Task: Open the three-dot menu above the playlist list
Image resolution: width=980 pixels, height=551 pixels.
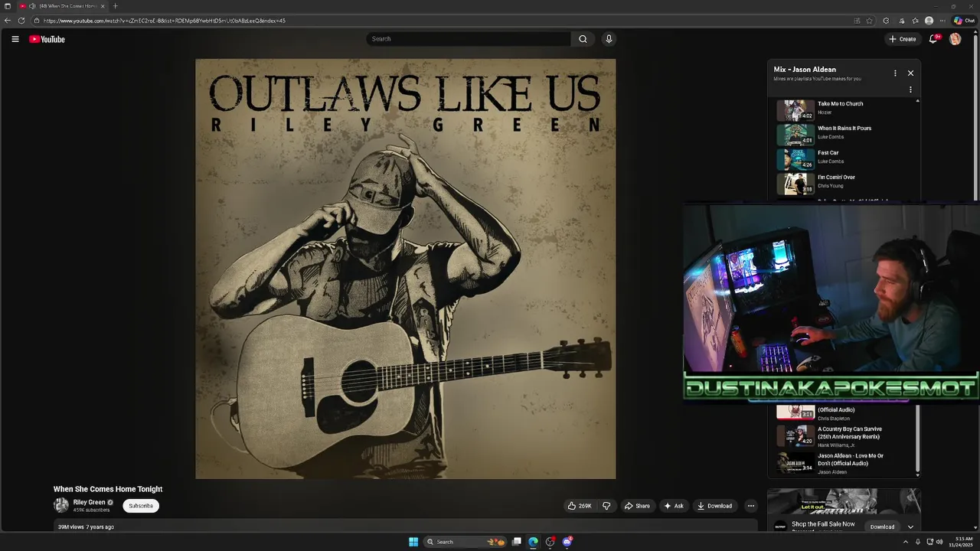Action: [x=910, y=90]
